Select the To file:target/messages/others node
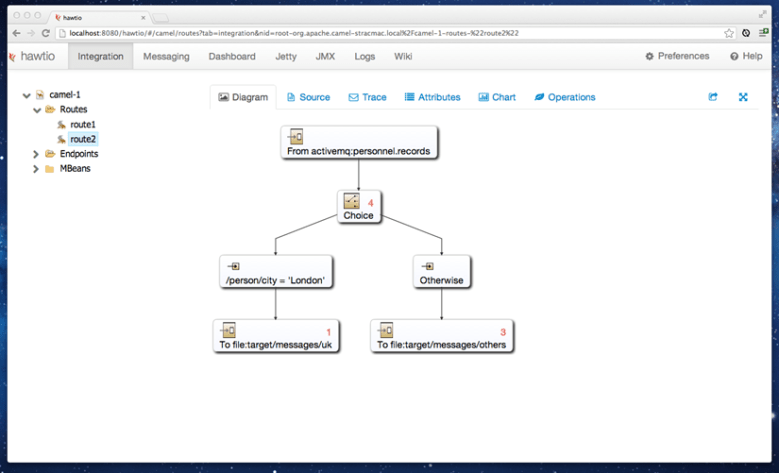779x473 pixels. (x=441, y=336)
